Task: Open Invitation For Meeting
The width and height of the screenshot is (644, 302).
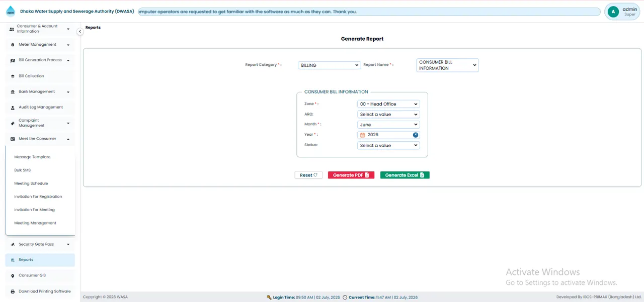Action: [x=35, y=210]
